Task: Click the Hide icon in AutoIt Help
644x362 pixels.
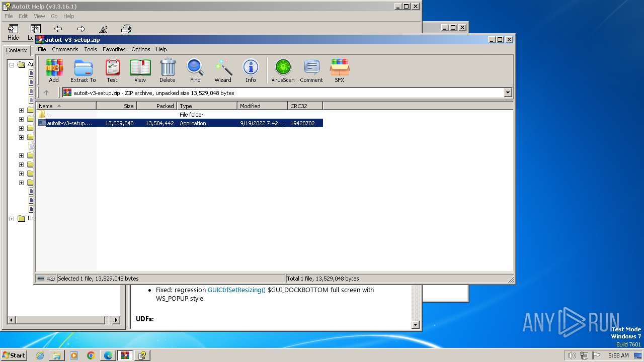Action: [x=13, y=32]
